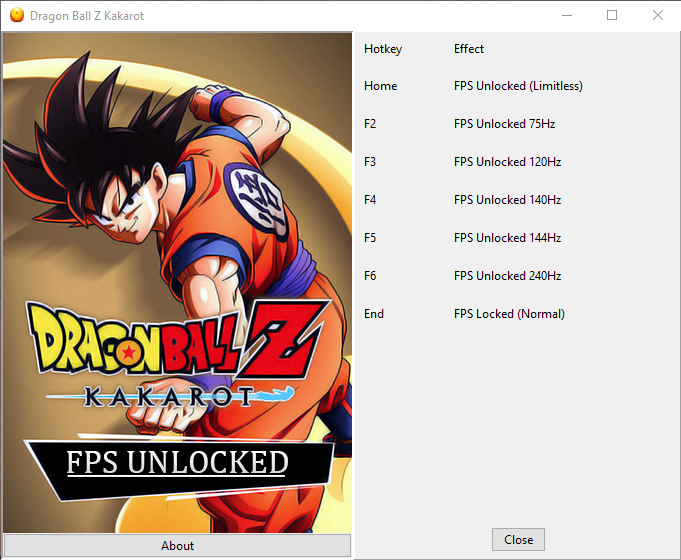Select the Home hotkey label
Image resolution: width=681 pixels, height=560 pixels.
pyautogui.click(x=380, y=86)
